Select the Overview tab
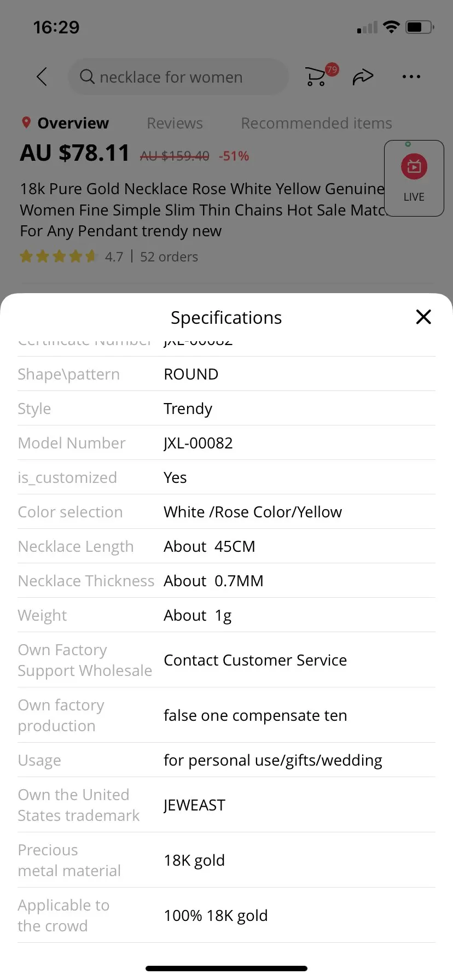This screenshot has height=980, width=453. tap(73, 124)
